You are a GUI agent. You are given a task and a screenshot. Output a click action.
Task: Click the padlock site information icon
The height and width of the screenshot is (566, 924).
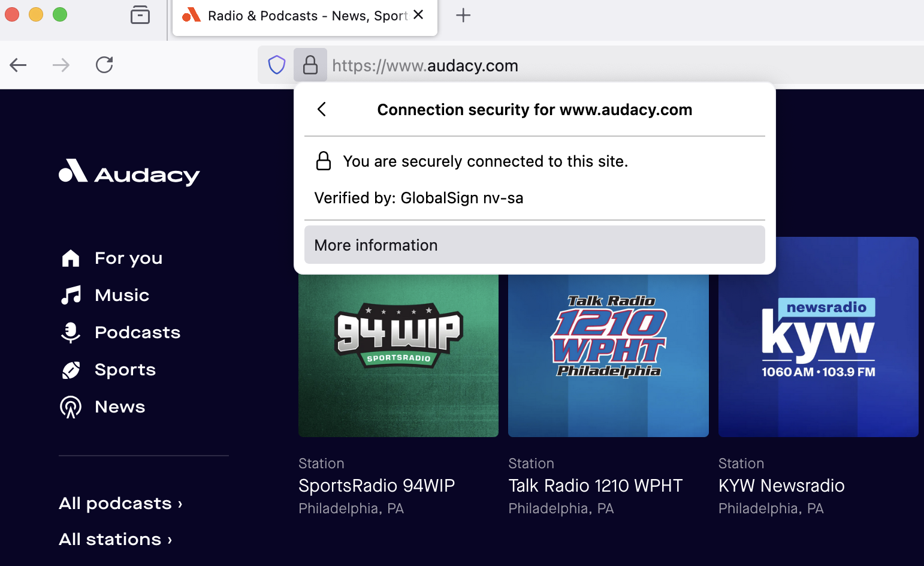(x=310, y=65)
